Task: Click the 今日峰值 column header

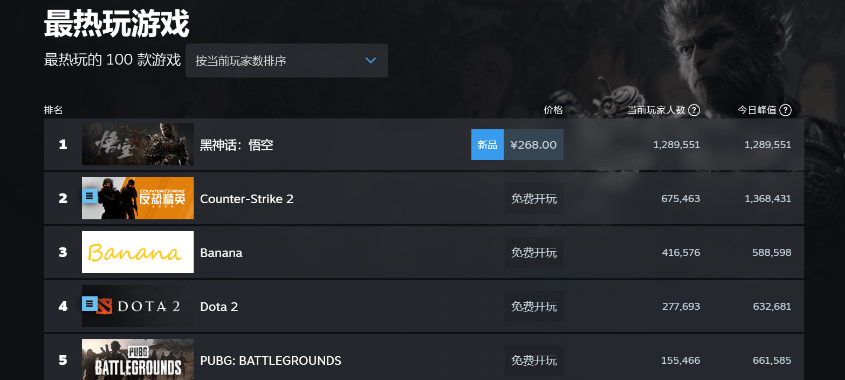Action: [757, 110]
